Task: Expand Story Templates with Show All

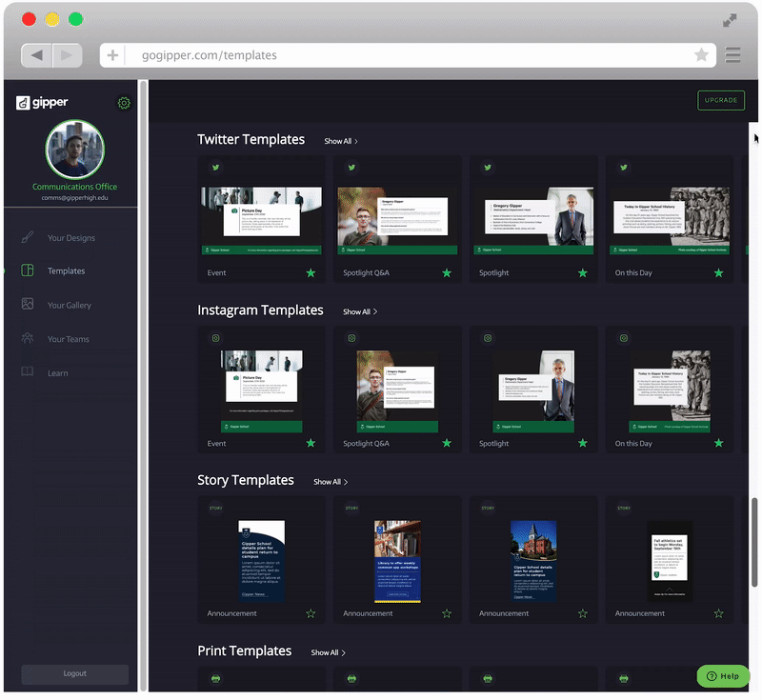Action: 331,482
